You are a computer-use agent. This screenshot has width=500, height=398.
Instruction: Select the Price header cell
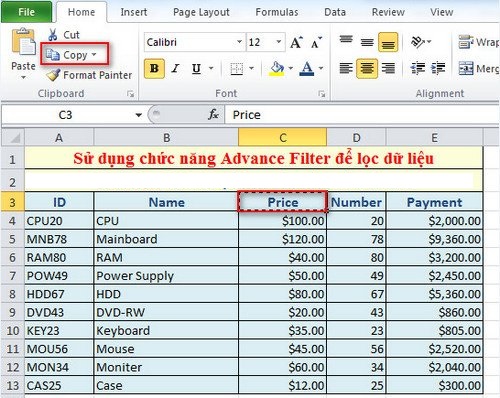tap(283, 202)
